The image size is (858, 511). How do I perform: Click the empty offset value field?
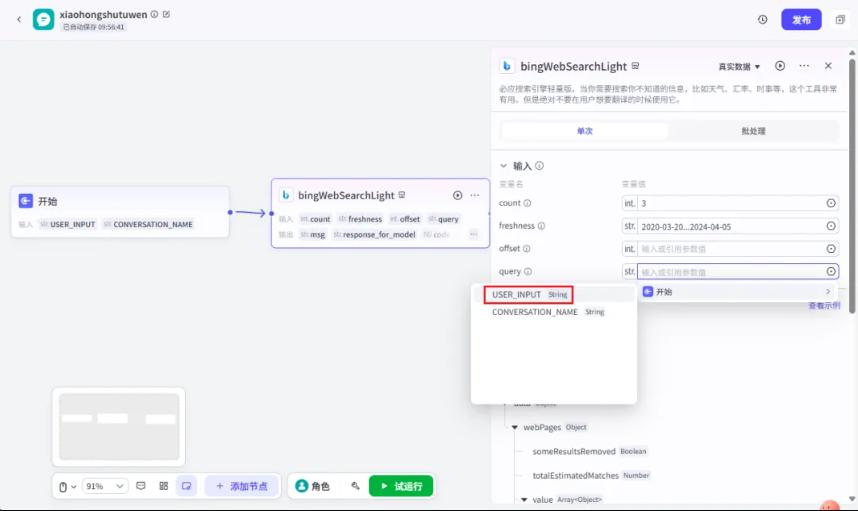click(731, 249)
